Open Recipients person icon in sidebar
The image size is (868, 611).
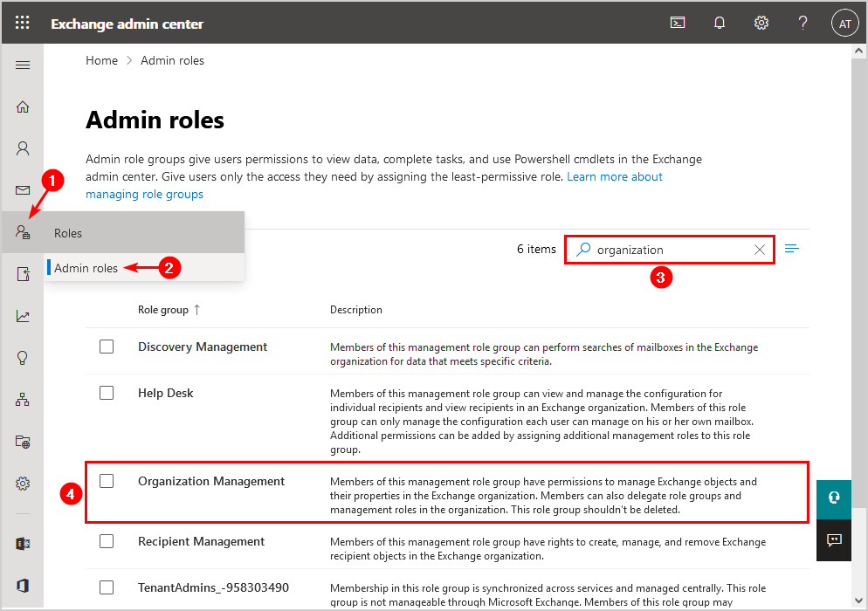[23, 148]
